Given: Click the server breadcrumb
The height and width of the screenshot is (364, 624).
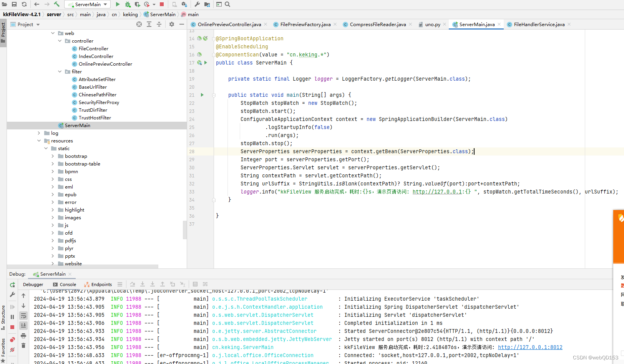Looking at the screenshot, I should click(x=54, y=14).
